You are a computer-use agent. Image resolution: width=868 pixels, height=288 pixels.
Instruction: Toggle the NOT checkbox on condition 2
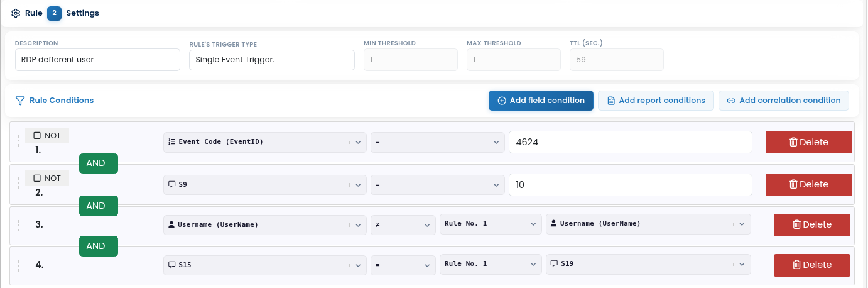[x=37, y=178]
